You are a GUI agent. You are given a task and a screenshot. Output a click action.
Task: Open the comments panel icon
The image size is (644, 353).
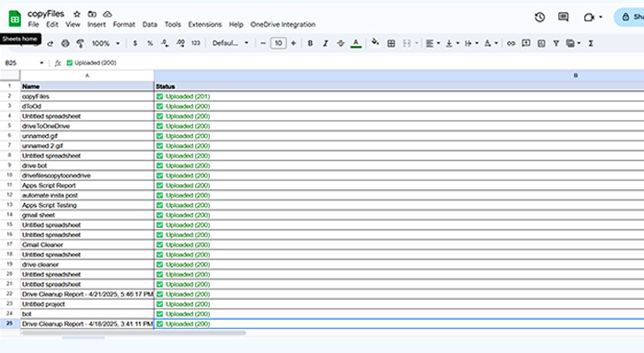coord(563,17)
